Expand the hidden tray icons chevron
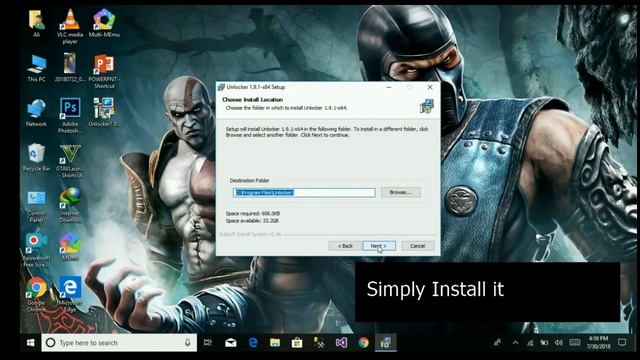 click(515, 342)
